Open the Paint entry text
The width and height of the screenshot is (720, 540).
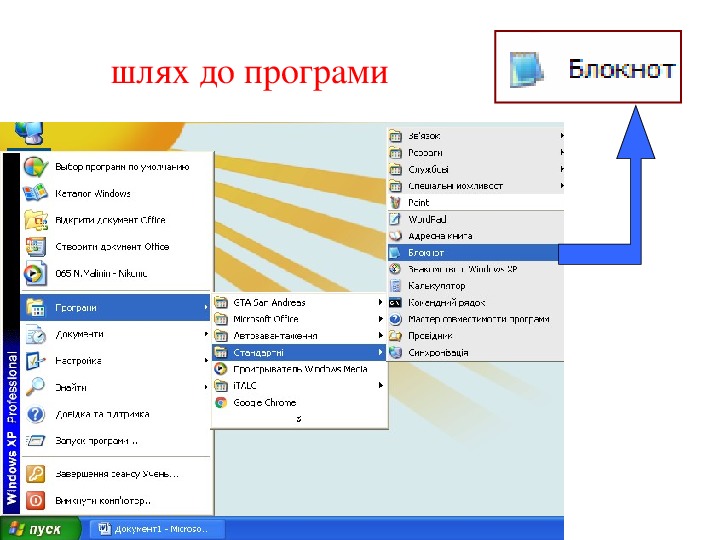(x=418, y=202)
